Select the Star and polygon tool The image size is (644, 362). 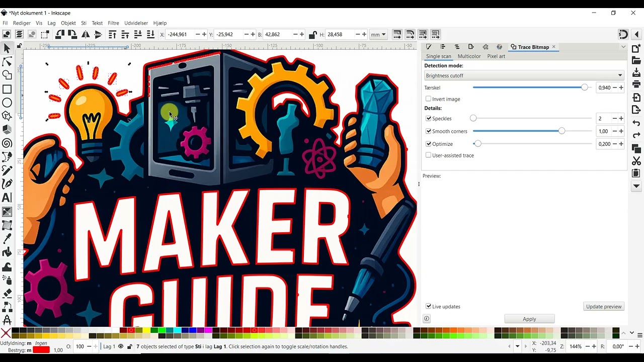coord(7,116)
